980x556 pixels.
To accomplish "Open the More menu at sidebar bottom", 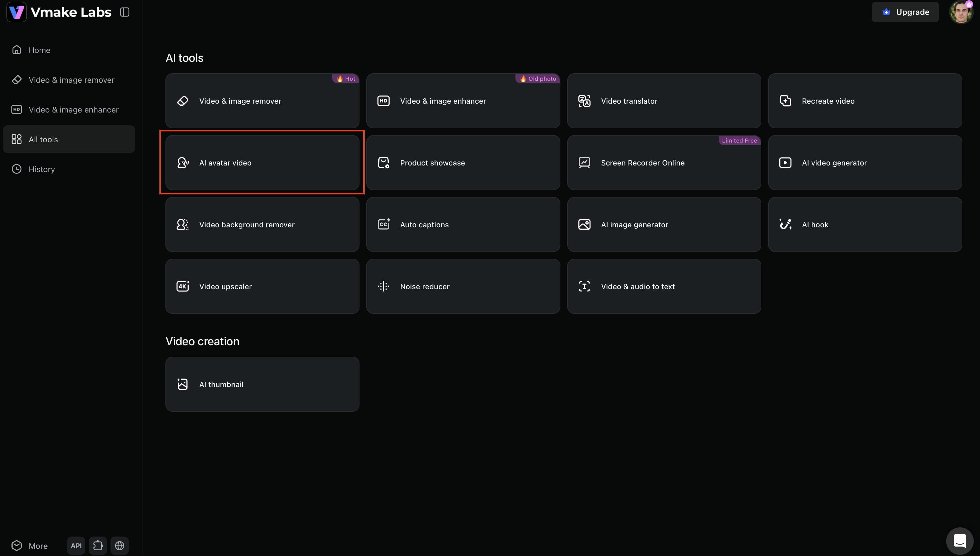I will 30,546.
